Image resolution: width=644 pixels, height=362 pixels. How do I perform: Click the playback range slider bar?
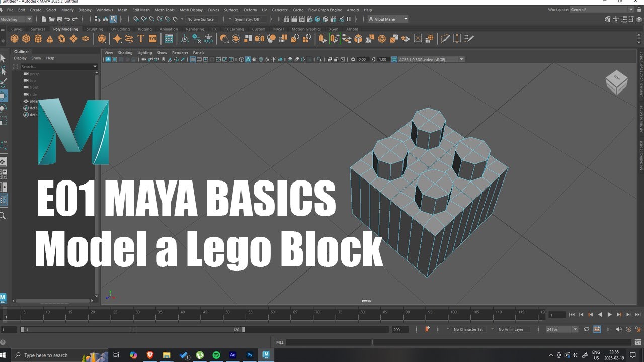point(132,329)
